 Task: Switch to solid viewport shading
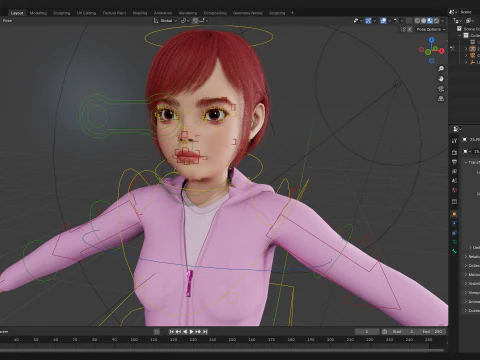pyautogui.click(x=424, y=21)
